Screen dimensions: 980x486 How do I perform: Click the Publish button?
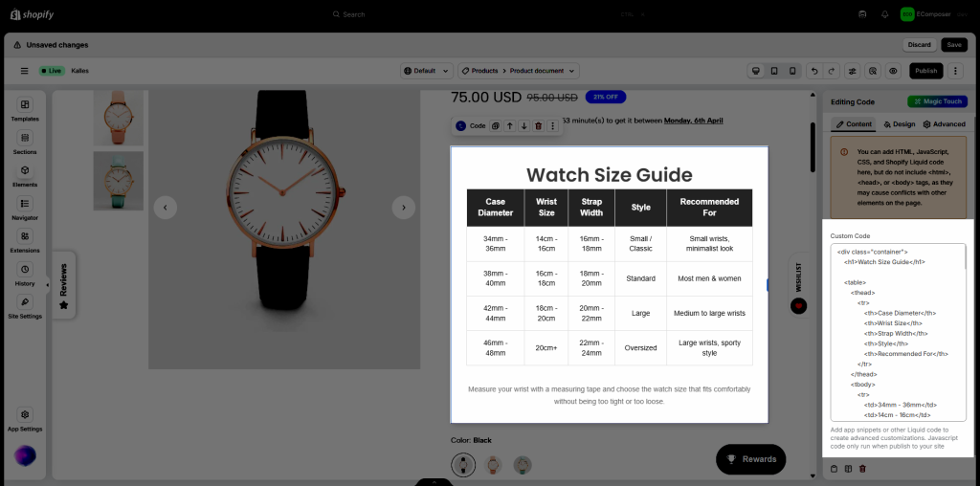(x=925, y=71)
